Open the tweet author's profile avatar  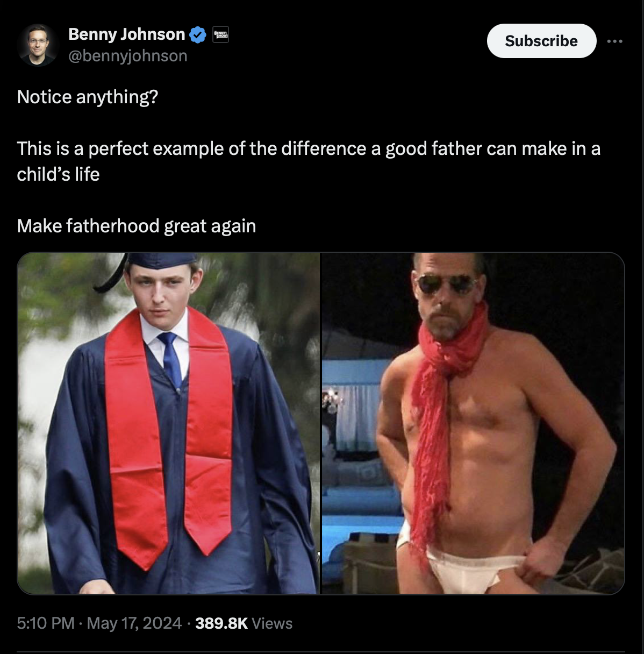(x=37, y=45)
